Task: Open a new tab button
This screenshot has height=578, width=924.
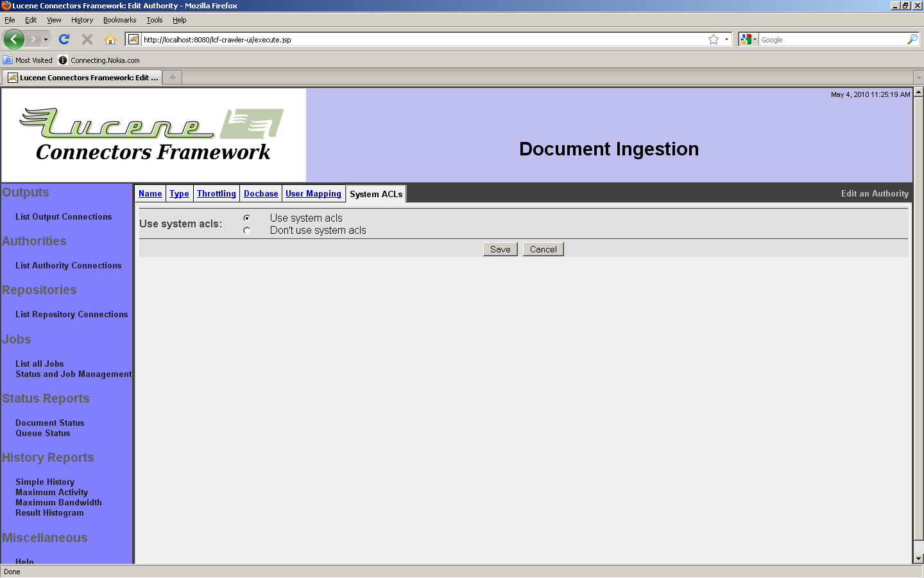Action: [172, 78]
